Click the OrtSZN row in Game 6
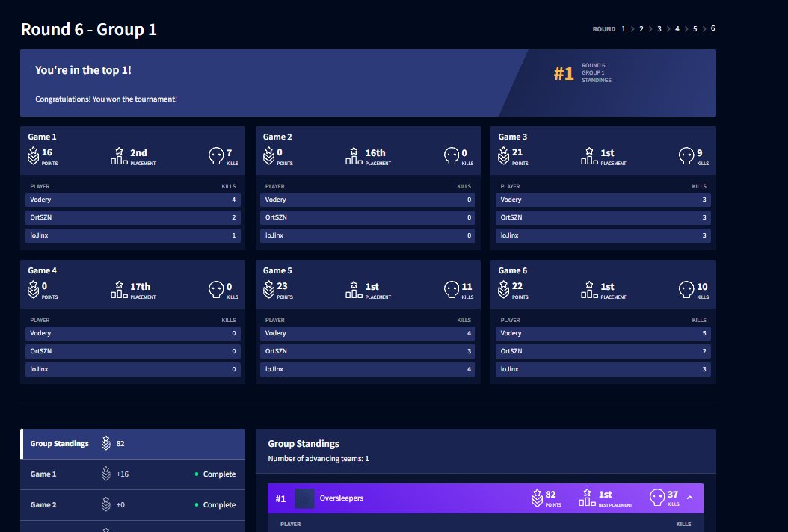 click(x=603, y=351)
